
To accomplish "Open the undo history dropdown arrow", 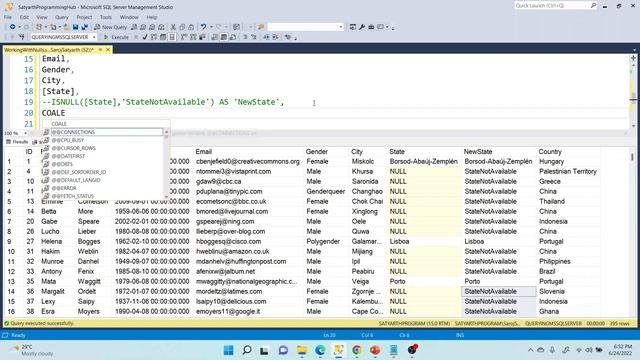I will (x=211, y=27).
